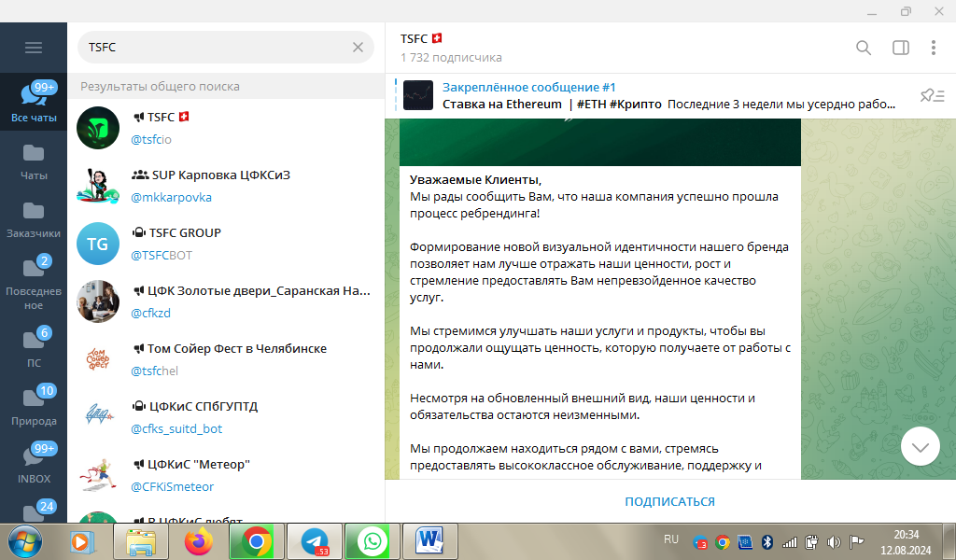Screen dimensions: 956x560
Task: Select the Чаты folder
Action: point(34,162)
